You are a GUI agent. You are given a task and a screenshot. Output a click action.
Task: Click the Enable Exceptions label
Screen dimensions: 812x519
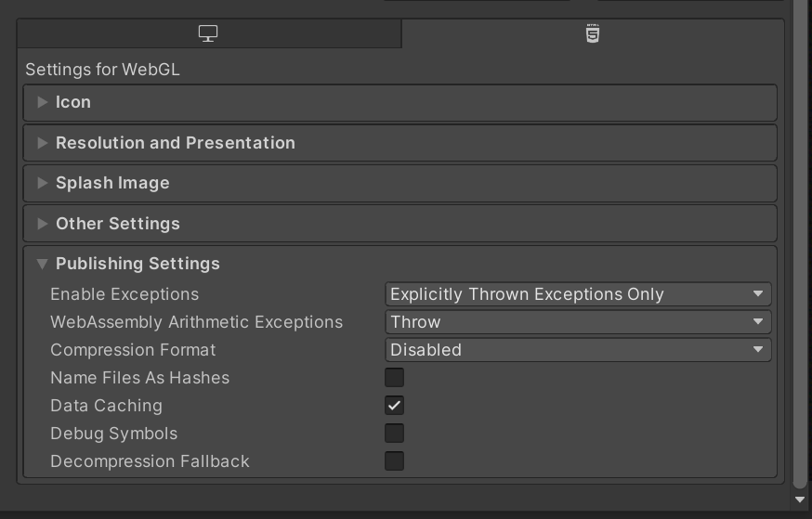point(124,294)
